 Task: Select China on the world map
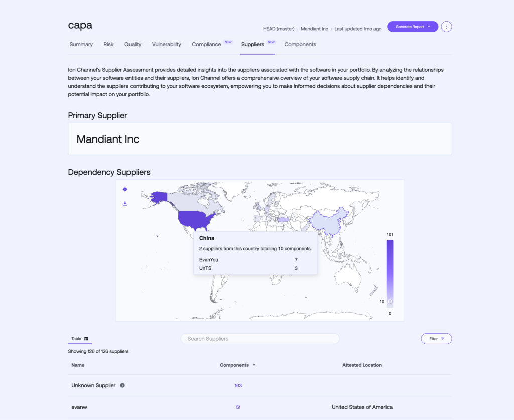(326, 221)
